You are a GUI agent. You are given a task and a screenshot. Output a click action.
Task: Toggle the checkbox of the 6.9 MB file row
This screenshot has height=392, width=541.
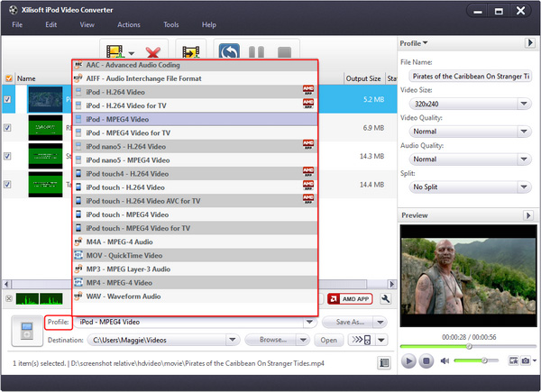pyautogui.click(x=7, y=128)
